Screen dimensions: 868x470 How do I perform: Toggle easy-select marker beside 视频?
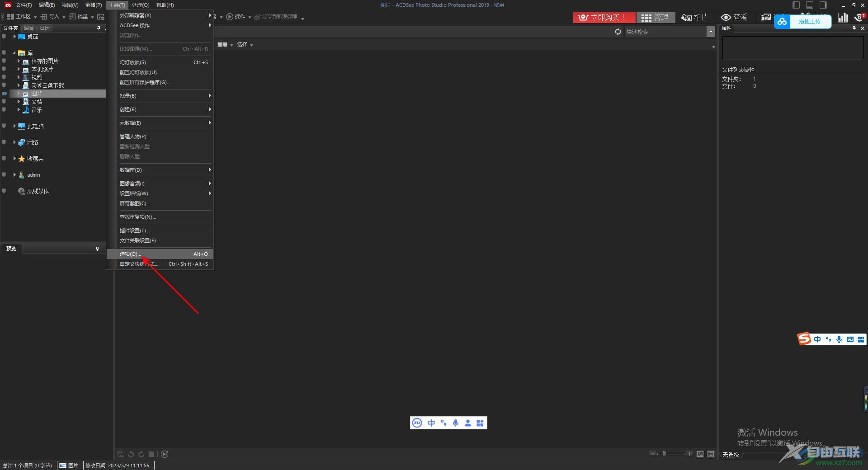(x=4, y=77)
